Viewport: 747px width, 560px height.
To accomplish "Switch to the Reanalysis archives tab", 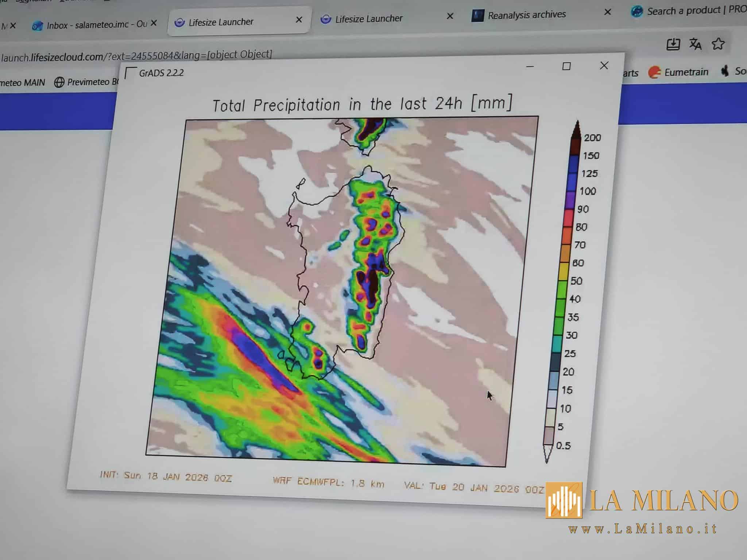I will 527,15.
